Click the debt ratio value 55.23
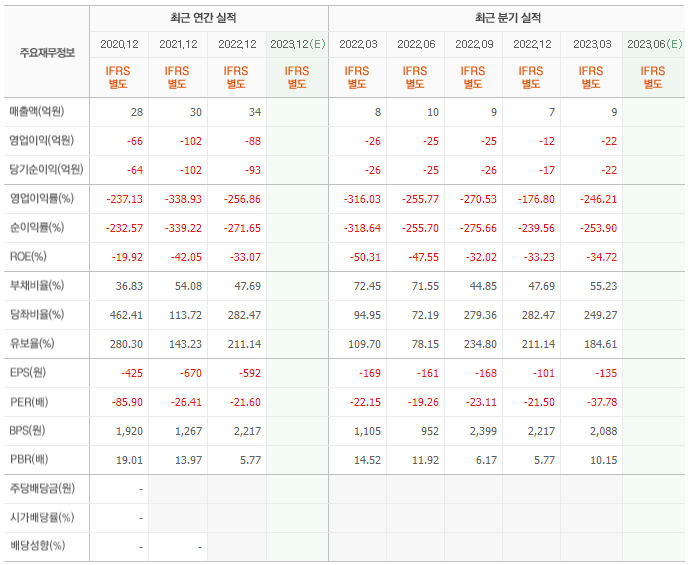Viewport: 691px width, 565px height. [604, 286]
